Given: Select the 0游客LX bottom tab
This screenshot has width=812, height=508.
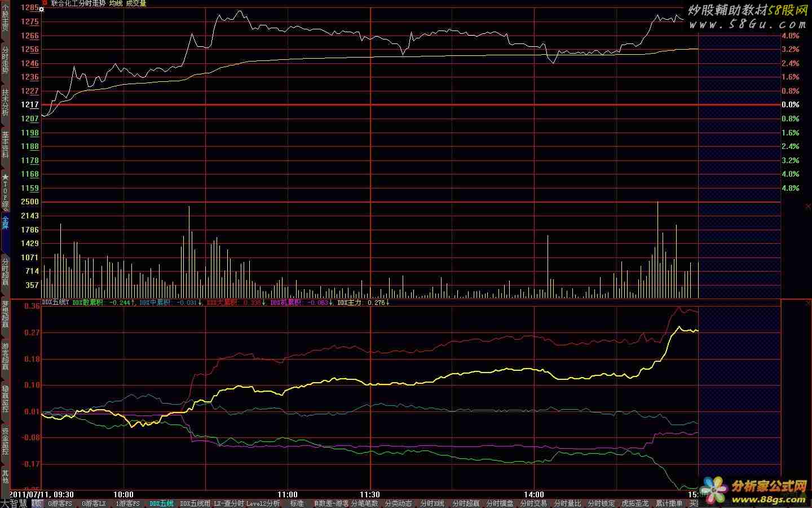Looking at the screenshot, I should pos(94,503).
